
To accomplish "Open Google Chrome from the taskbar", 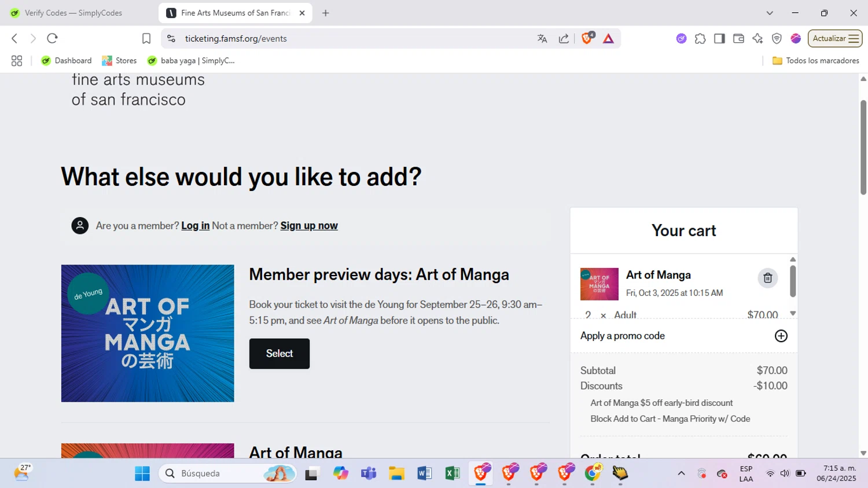I will pos(593,473).
